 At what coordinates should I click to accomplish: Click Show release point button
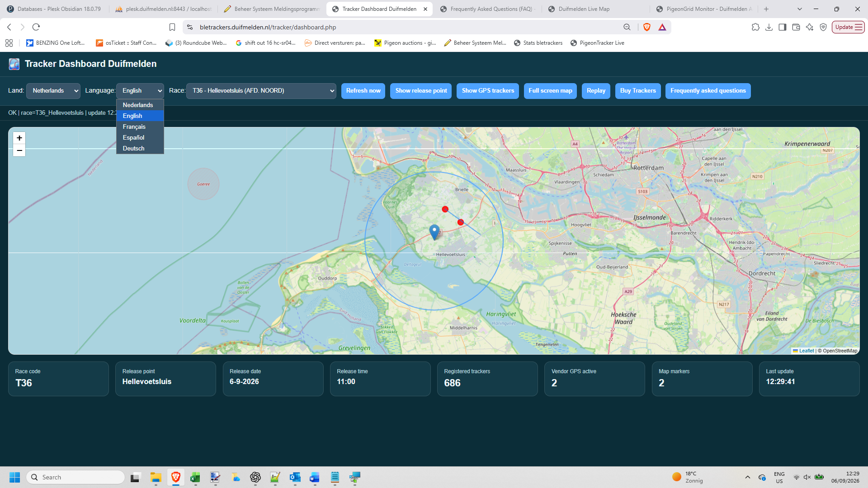pos(421,91)
